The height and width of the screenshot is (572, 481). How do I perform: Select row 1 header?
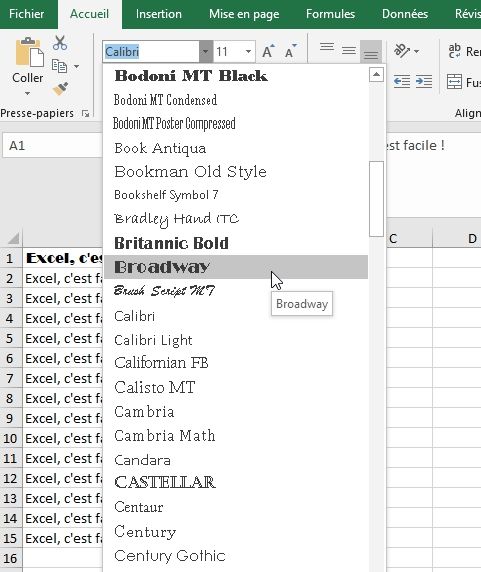point(10,259)
